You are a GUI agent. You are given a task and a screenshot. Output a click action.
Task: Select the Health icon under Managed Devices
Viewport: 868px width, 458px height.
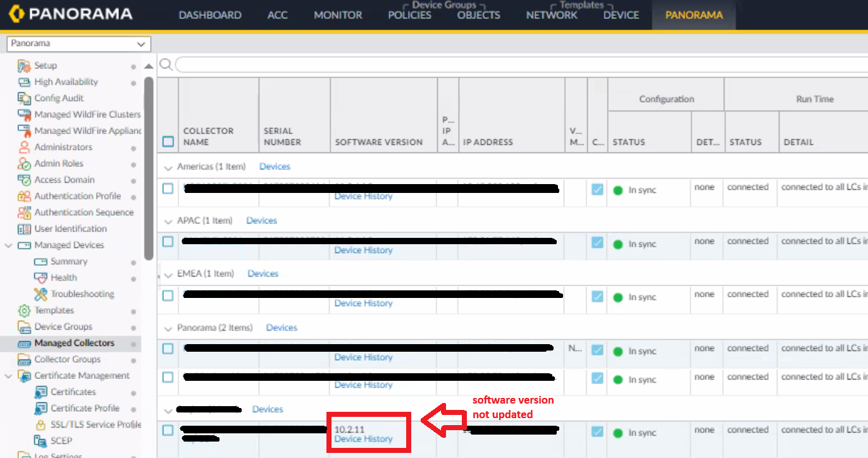click(40, 278)
